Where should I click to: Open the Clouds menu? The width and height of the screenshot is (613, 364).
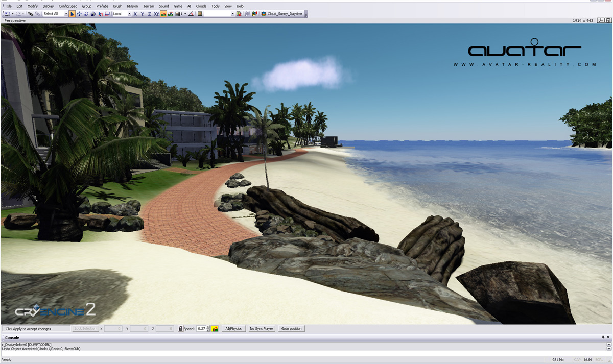coord(201,6)
